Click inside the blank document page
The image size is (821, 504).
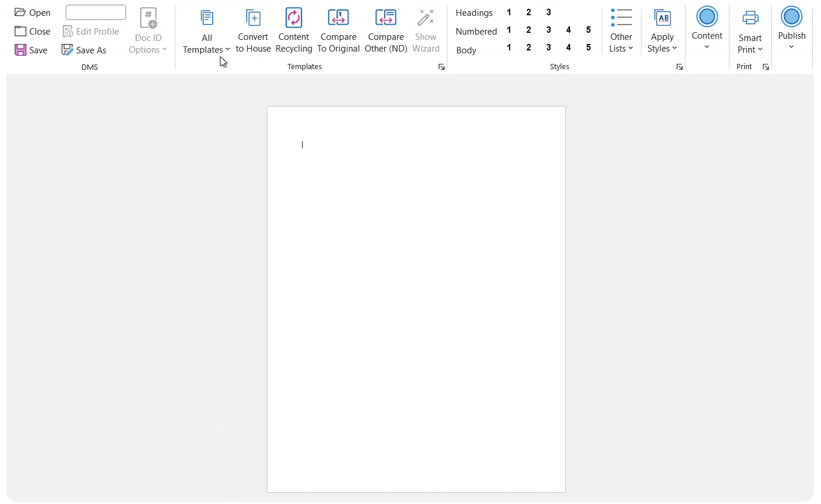pos(416,299)
